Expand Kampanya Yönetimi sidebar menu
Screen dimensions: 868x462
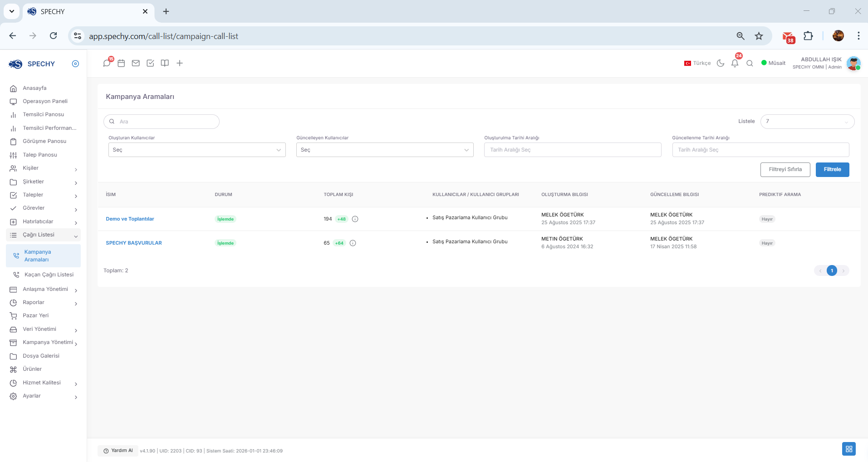43,342
